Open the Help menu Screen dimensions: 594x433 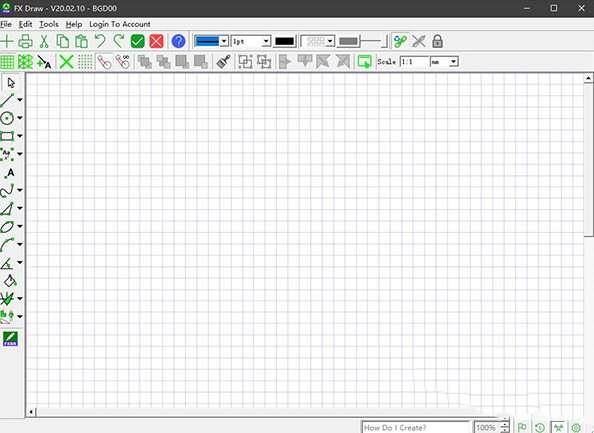pos(73,24)
